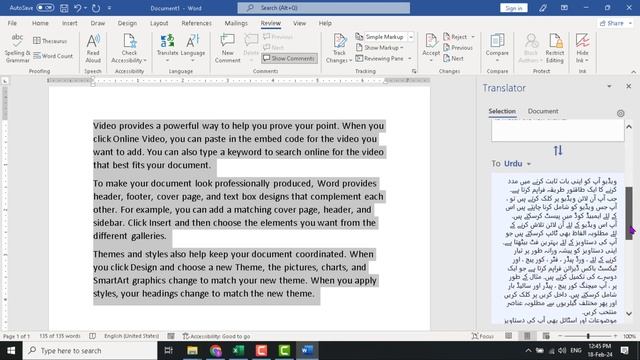Open Excel from the taskbar
Viewport: 640px width, 360px height.
click(238, 351)
